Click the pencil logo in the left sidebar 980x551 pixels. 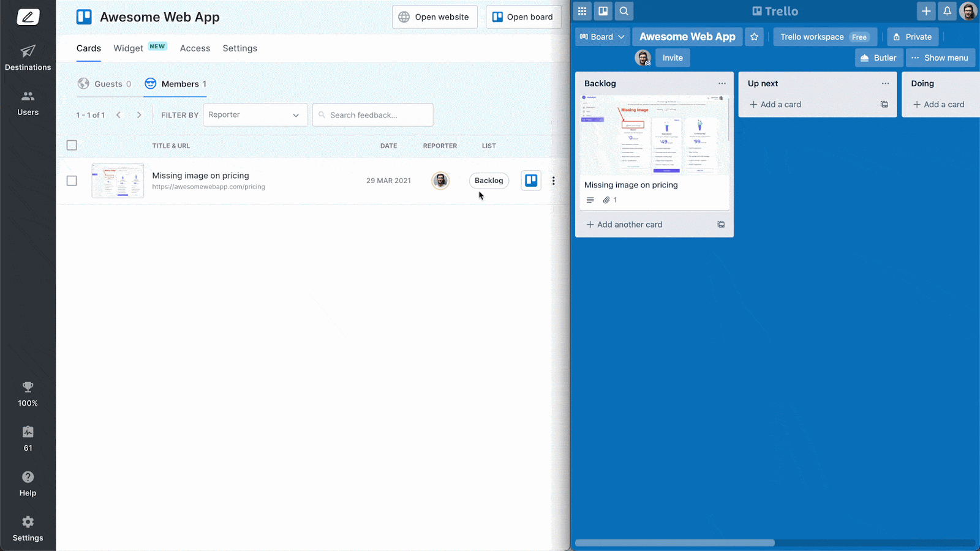28,17
